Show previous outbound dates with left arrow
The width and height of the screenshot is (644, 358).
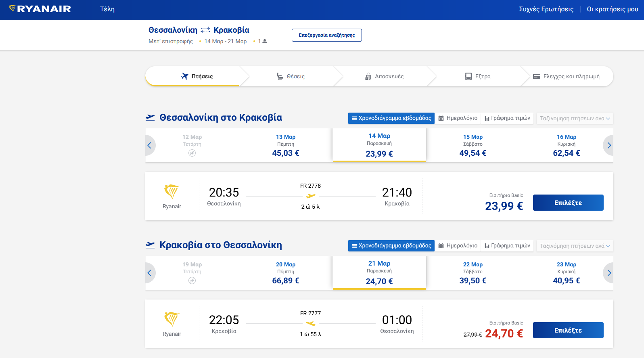click(x=150, y=145)
